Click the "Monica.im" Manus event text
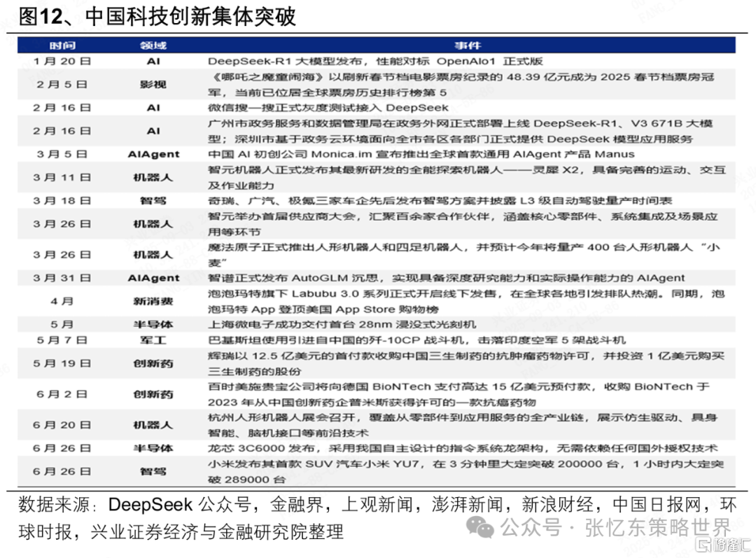The image size is (756, 558). 421,154
